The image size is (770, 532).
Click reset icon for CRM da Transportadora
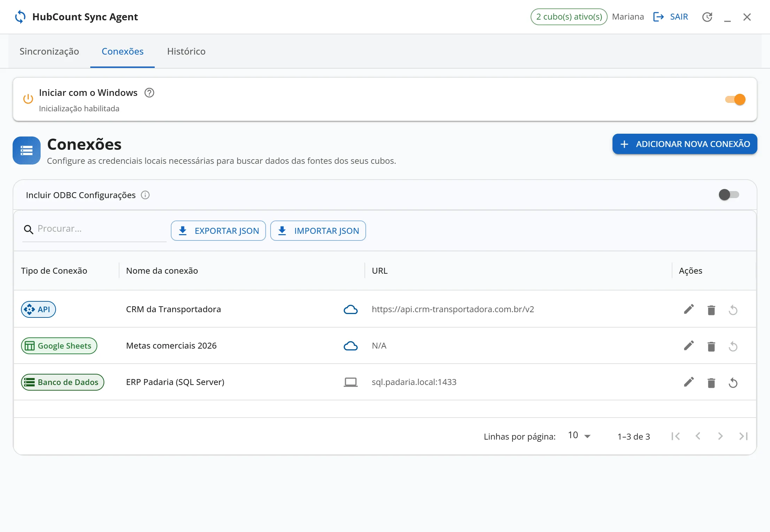tap(733, 310)
